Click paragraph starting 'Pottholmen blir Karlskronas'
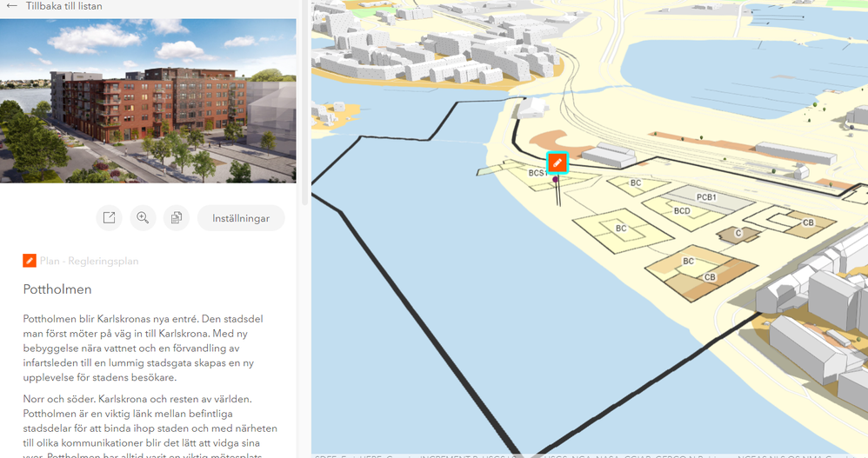This screenshot has width=868, height=458. 144,348
